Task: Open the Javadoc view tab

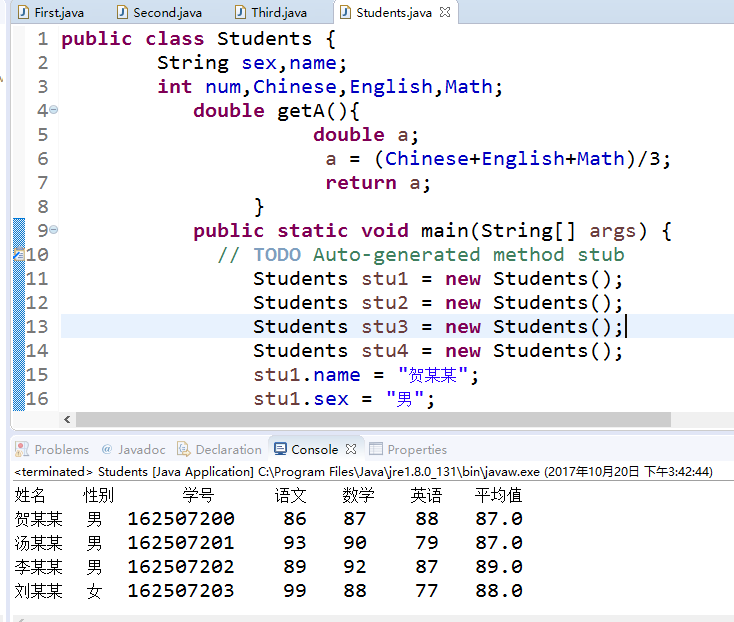Action: click(x=133, y=449)
